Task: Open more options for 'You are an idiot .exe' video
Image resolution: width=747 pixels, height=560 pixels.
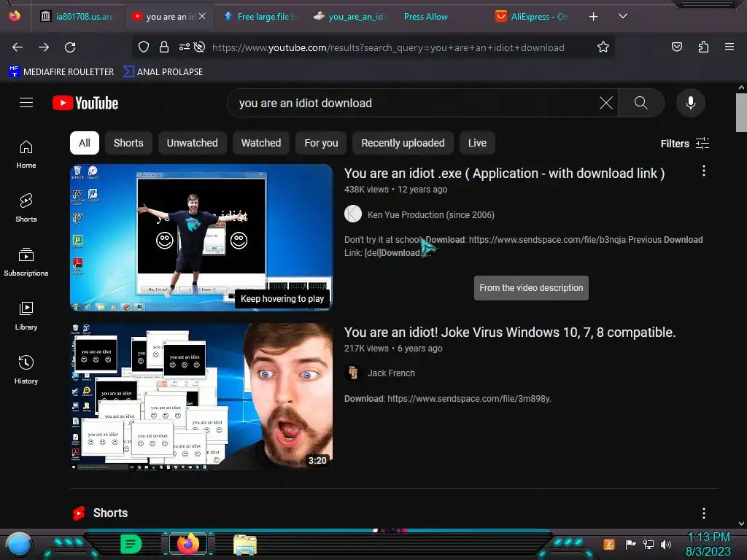Action: coord(704,171)
